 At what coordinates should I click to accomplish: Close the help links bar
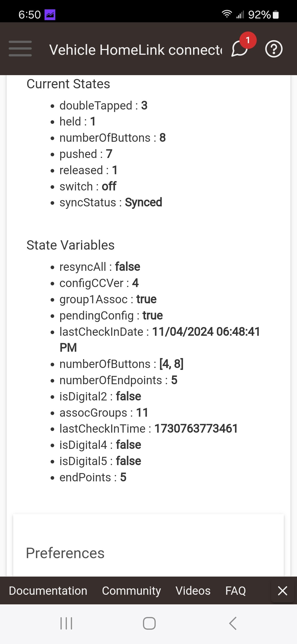tap(282, 591)
